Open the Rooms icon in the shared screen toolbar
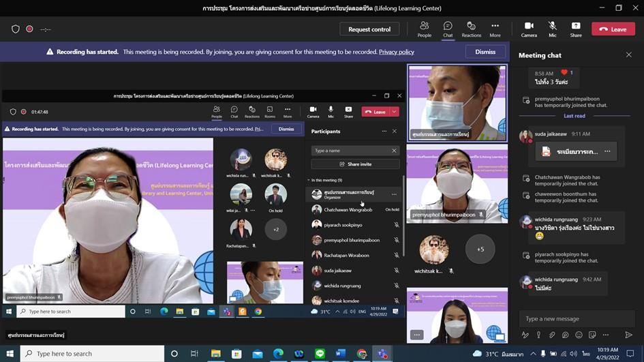Image resolution: width=644 pixels, height=362 pixels. point(270,112)
